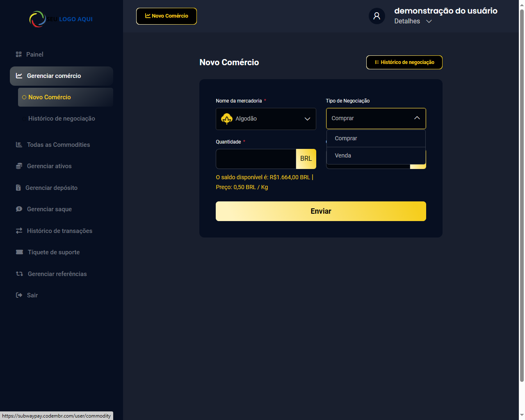Image resolution: width=525 pixels, height=420 pixels.
Task: Click the Todas as Commodities chart icon
Action: point(19,145)
